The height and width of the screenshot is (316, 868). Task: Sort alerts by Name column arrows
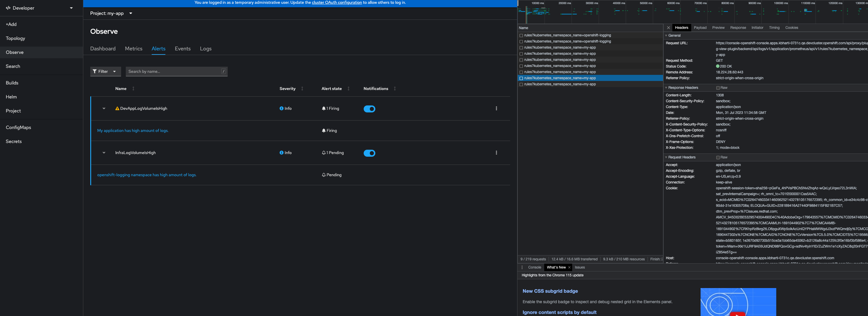pyautogui.click(x=133, y=89)
